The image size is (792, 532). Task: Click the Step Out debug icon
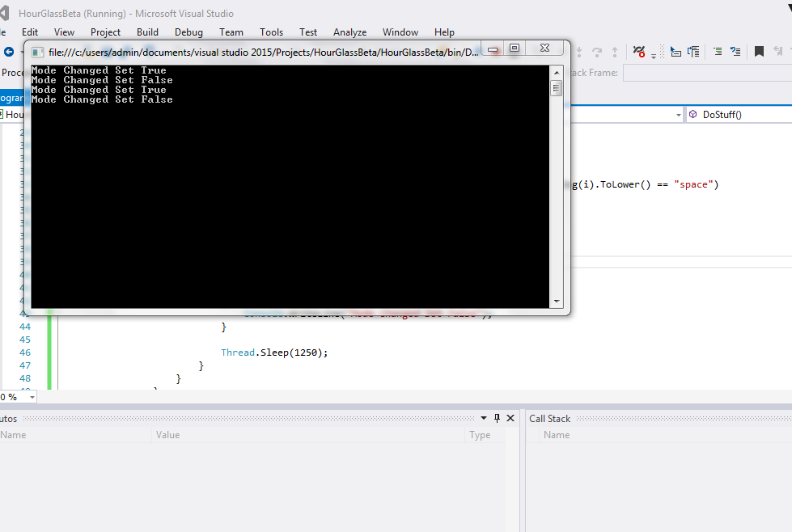pos(615,52)
